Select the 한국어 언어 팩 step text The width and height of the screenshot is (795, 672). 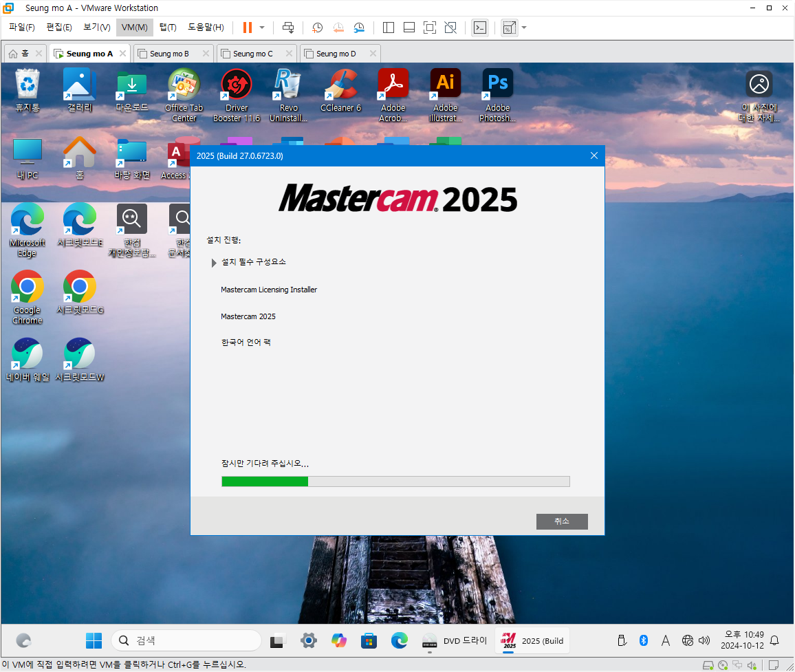click(246, 343)
